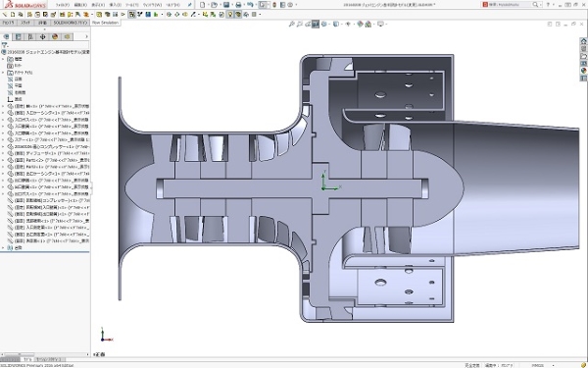Open New document dropdown arrow

pyautogui.click(x=209, y=5)
